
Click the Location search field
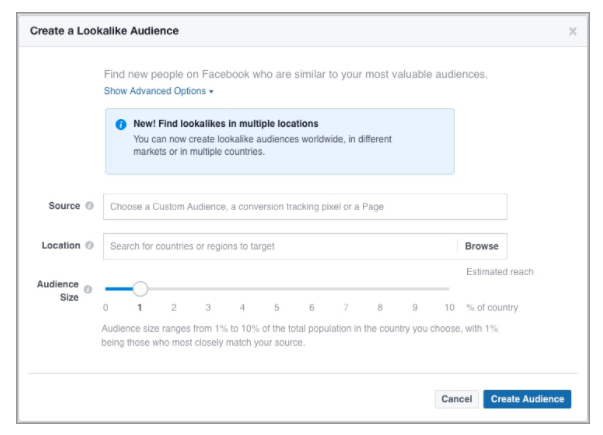280,246
